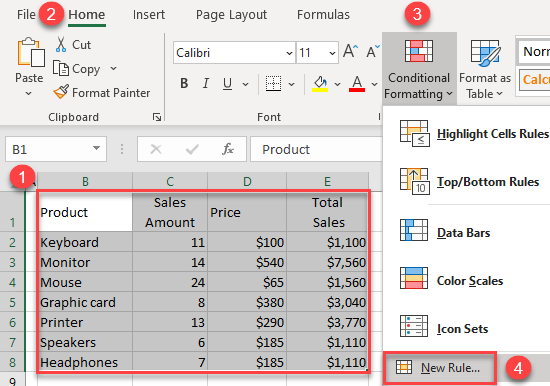Select column D header
Image resolution: width=550 pixels, height=386 pixels.
click(x=247, y=181)
